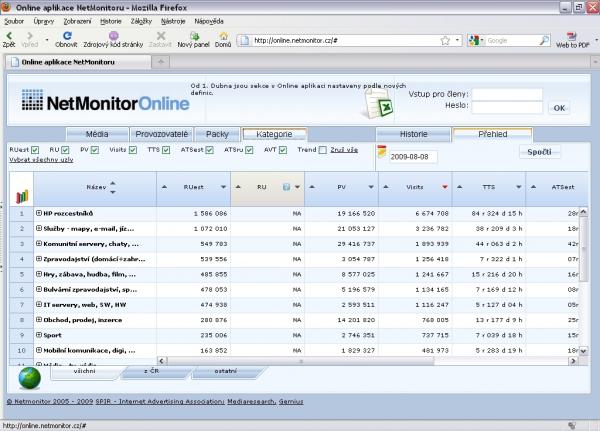Viewport: 600px width, 431px height.
Task: Export data with Excel sheet icon
Action: [x=378, y=104]
